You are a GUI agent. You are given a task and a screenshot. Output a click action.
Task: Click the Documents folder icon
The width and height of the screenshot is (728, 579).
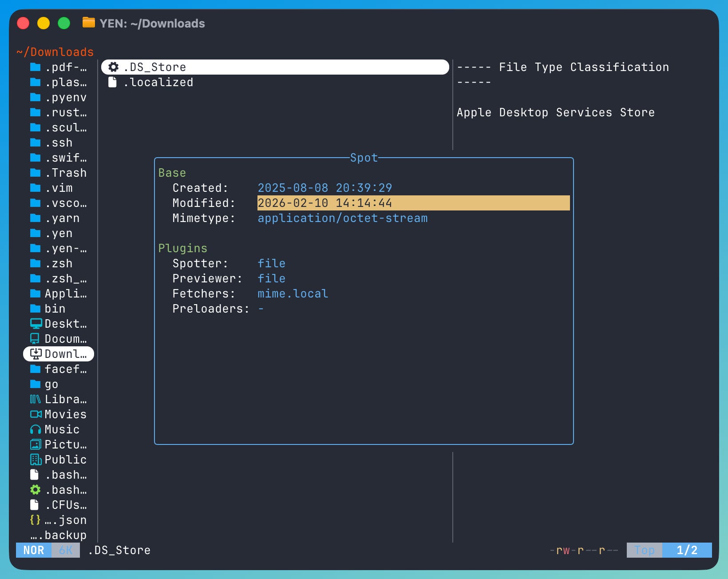[x=35, y=339]
